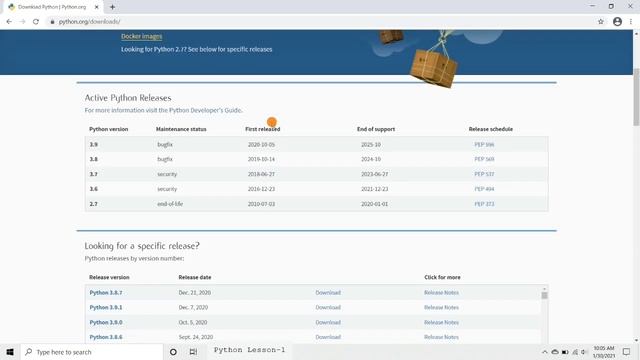Open Release Notes for Python 3.9.1
Image resolution: width=640 pixels, height=360 pixels.
[441, 307]
